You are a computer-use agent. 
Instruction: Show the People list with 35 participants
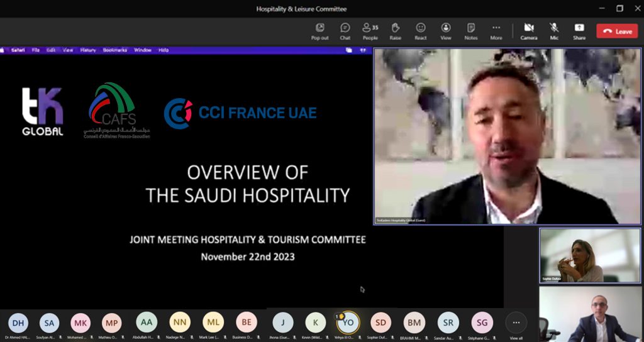[x=370, y=31]
